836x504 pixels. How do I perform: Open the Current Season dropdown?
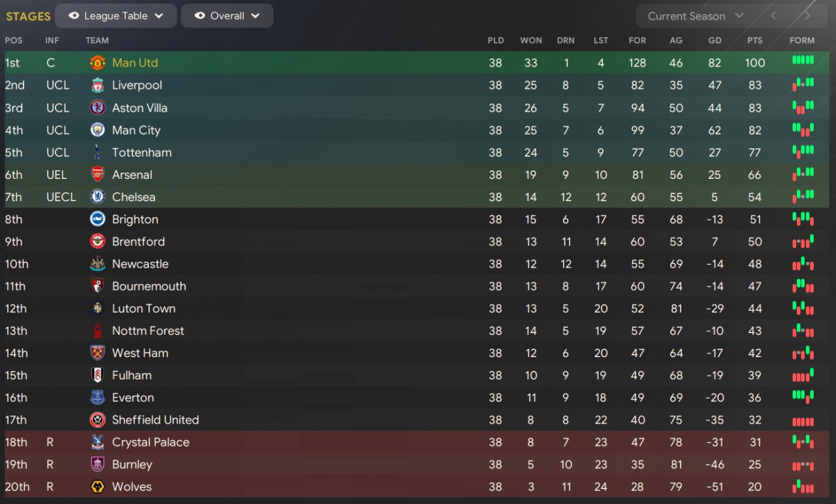pos(695,16)
